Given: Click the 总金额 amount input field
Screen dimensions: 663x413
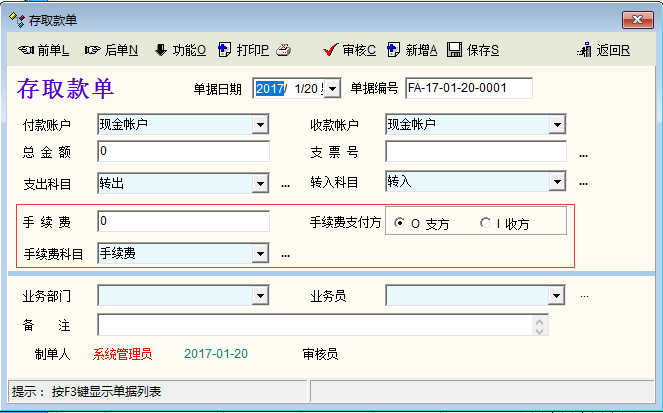Looking at the screenshot, I should 183,152.
